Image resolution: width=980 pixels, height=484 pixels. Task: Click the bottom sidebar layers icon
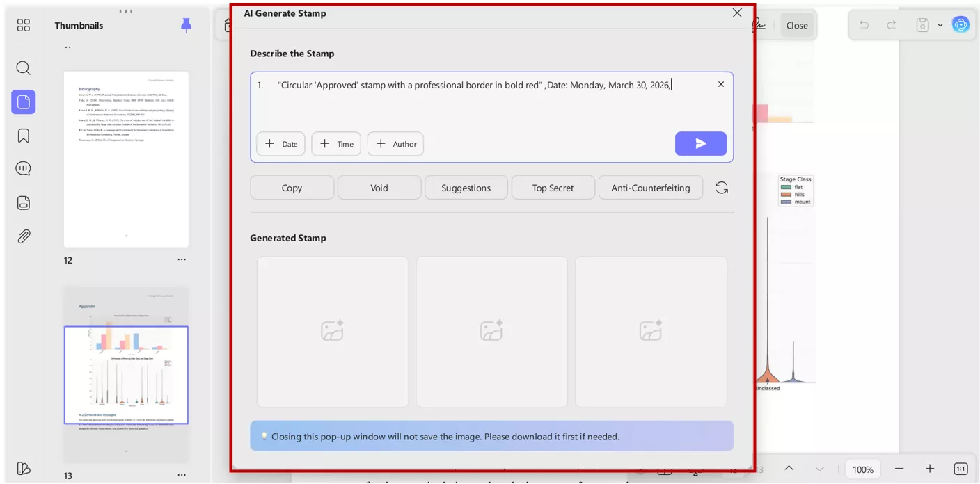coord(24,468)
